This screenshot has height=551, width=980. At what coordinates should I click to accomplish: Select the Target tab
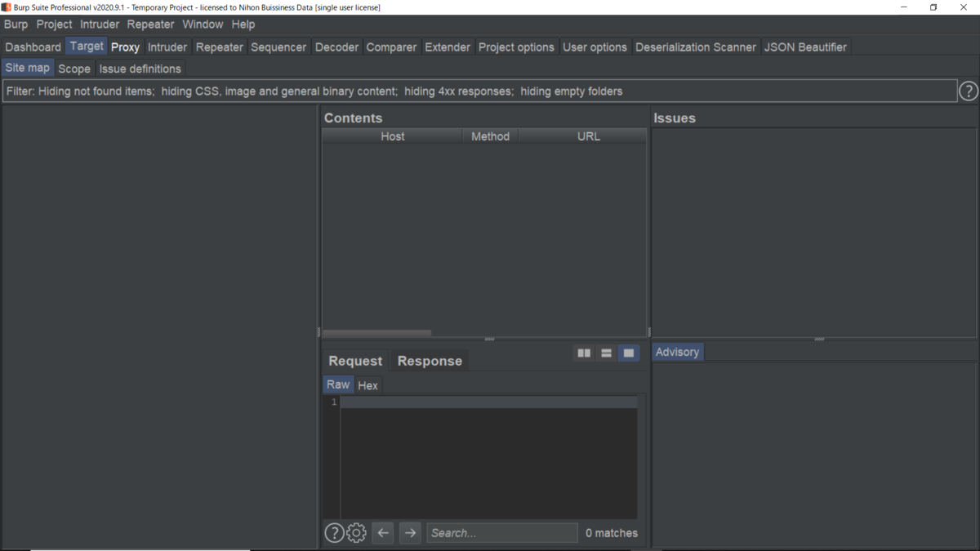[x=87, y=47]
